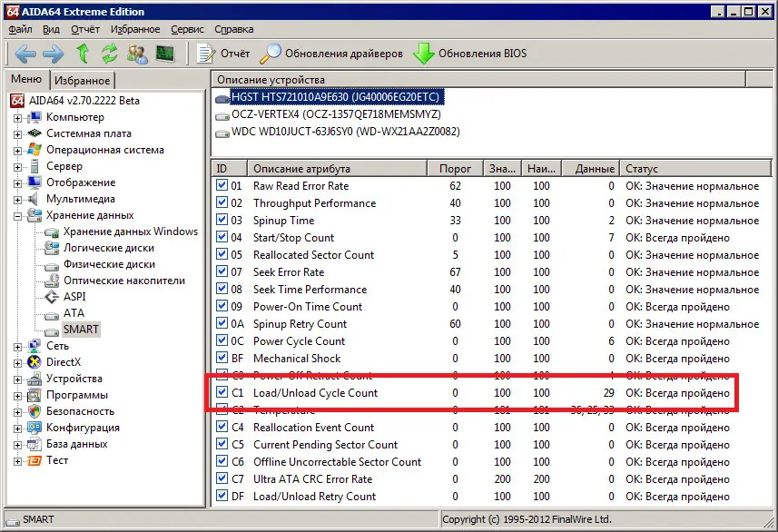The height and width of the screenshot is (532, 778).
Task: Toggle the Spinup Time checkbox
Action: [222, 220]
